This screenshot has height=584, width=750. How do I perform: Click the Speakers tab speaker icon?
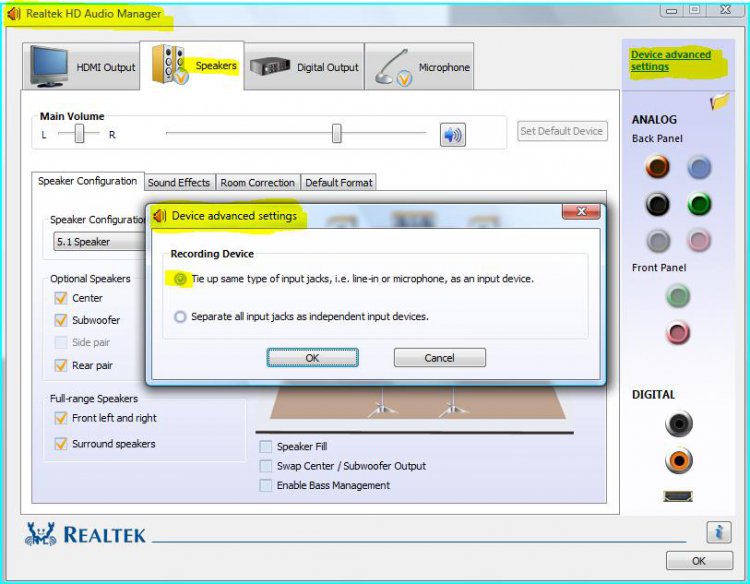pos(168,65)
